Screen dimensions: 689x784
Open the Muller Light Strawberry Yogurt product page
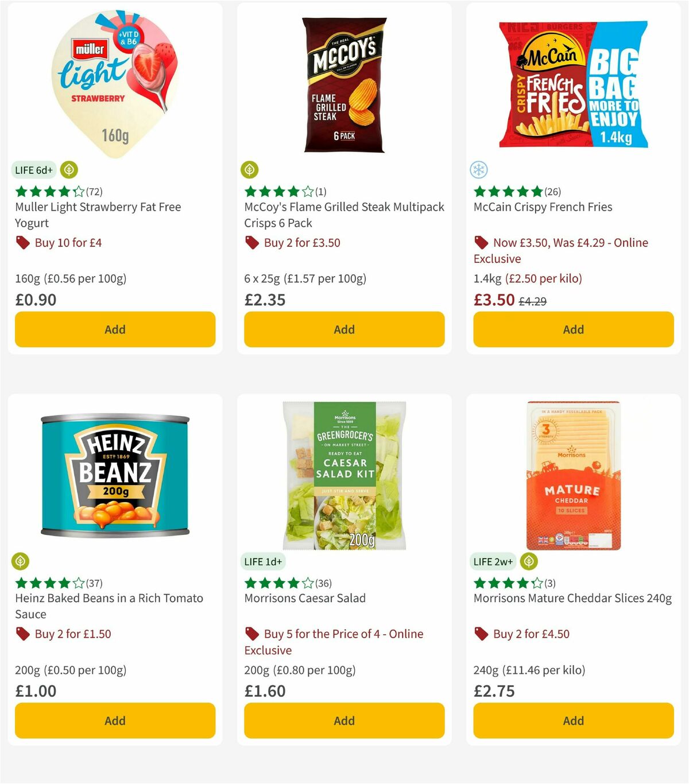pyautogui.click(x=98, y=215)
